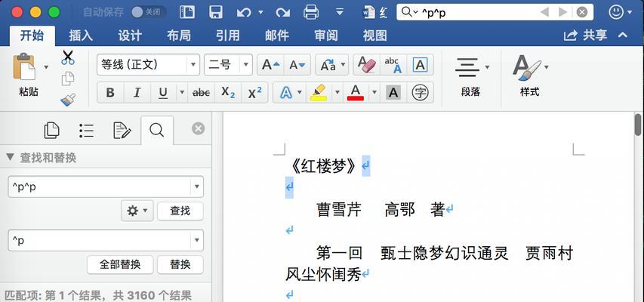
Task: Switch to the 设计 ribbon tab
Action: (x=130, y=35)
